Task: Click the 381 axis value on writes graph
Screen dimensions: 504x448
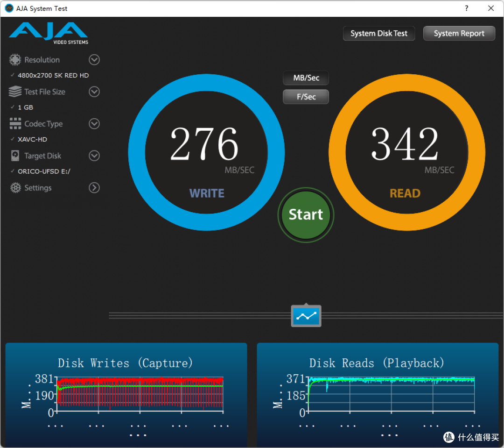Action: tap(44, 379)
